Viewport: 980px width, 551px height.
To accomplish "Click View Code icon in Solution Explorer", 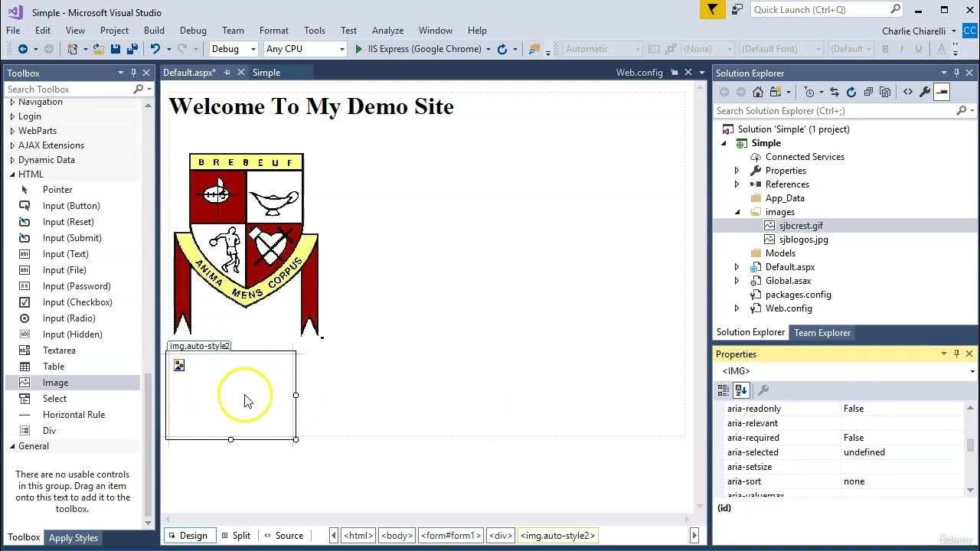I will tap(908, 92).
